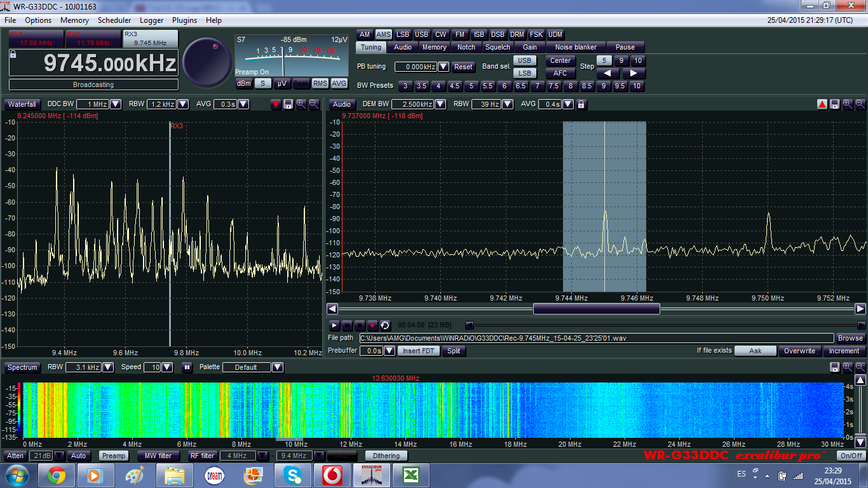This screenshot has width=868, height=488.
Task: Click the Browse button for file path
Action: pos(850,338)
